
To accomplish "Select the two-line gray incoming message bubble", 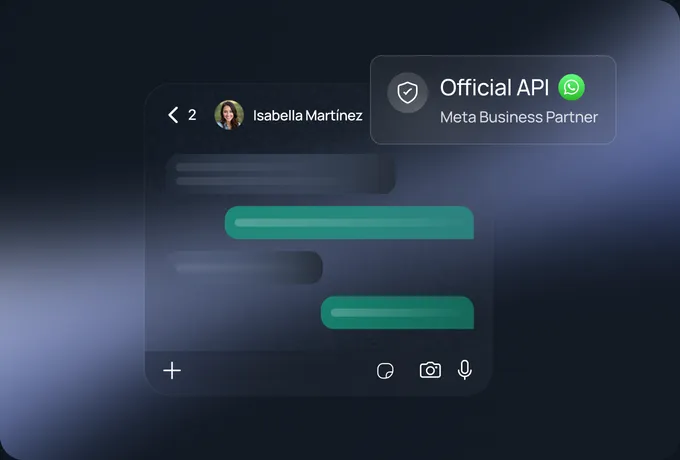I will point(280,173).
